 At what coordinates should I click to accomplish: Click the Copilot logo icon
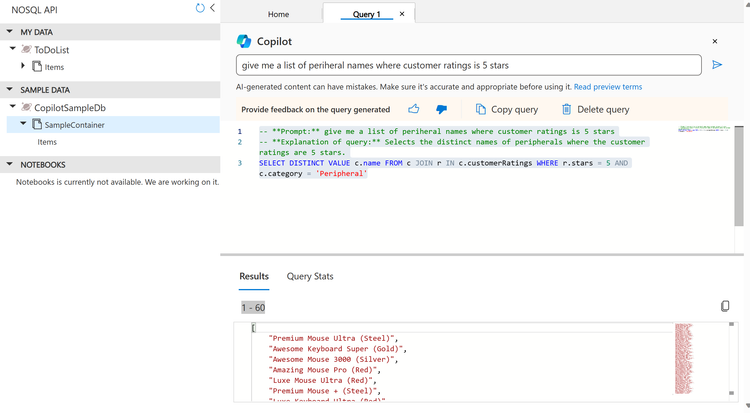click(243, 41)
